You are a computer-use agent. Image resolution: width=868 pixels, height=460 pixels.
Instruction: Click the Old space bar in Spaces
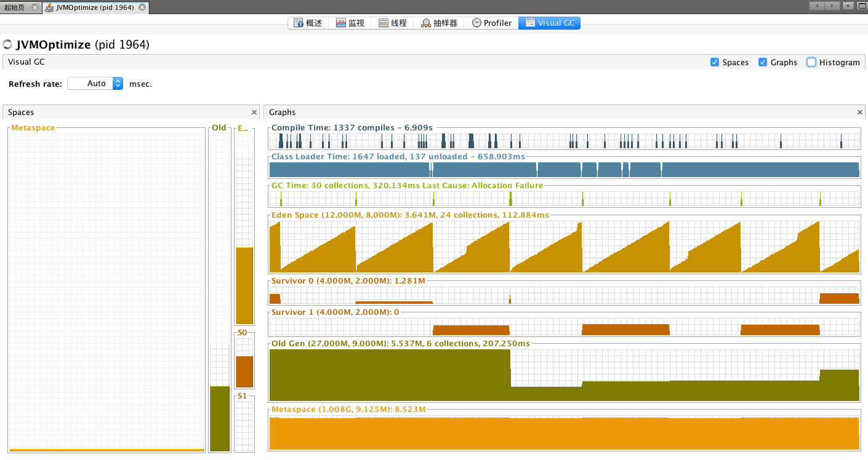tap(220, 293)
